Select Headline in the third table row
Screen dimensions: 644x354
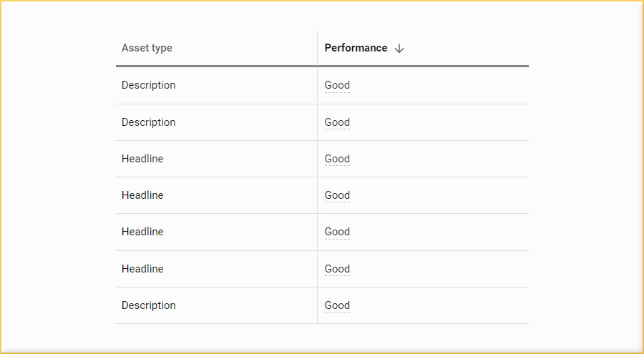[x=142, y=159]
